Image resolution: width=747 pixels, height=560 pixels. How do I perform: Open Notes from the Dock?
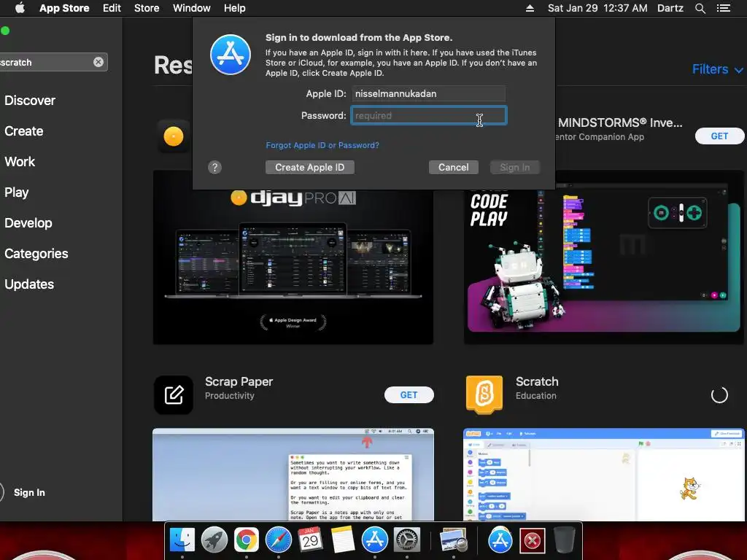coord(343,540)
